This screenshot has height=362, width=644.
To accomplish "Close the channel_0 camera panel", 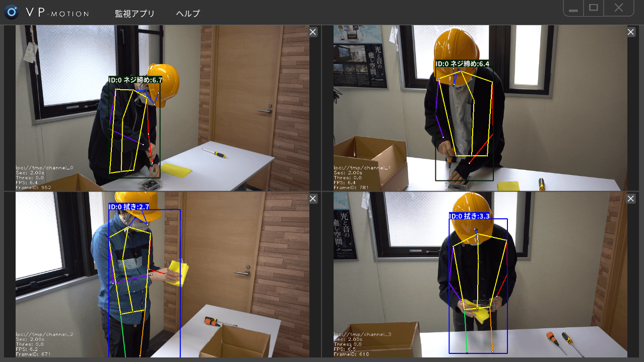I will (313, 32).
